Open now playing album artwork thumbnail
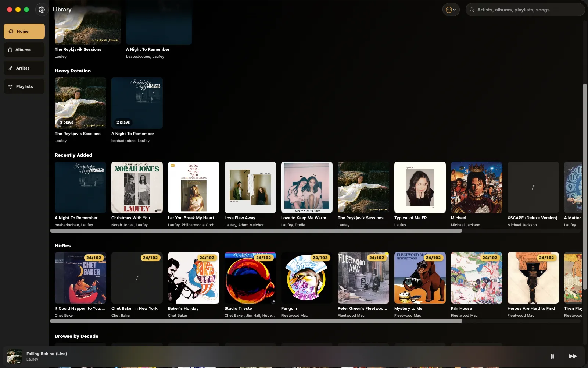The width and height of the screenshot is (588, 368). [15, 356]
